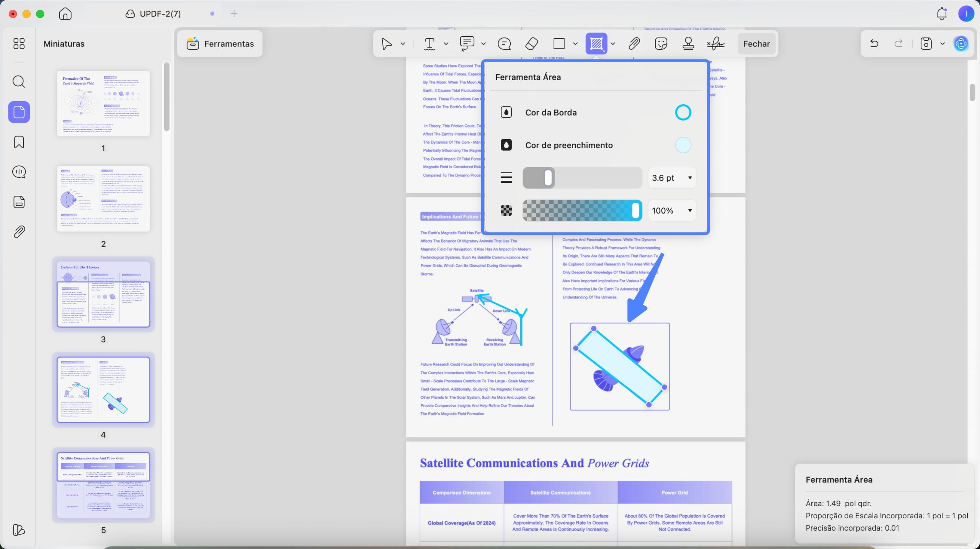Pick the Cor da Borda color swatch
Image resolution: width=980 pixels, height=549 pixels.
tap(683, 113)
